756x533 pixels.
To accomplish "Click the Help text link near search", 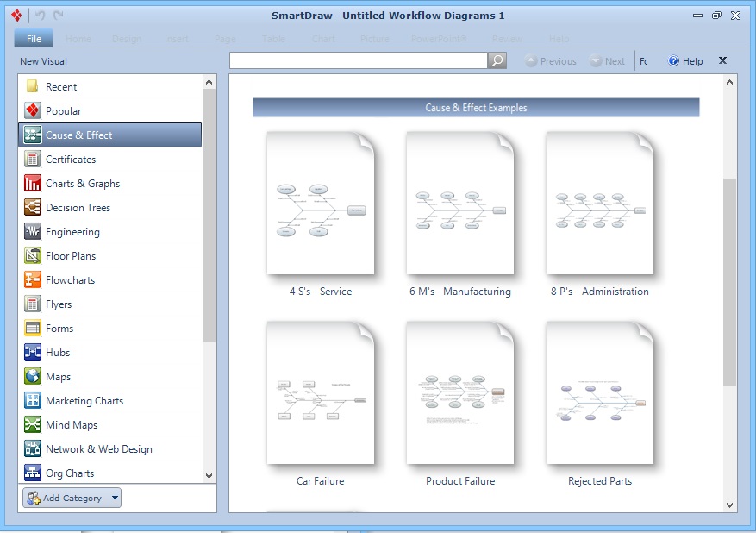I will (692, 61).
